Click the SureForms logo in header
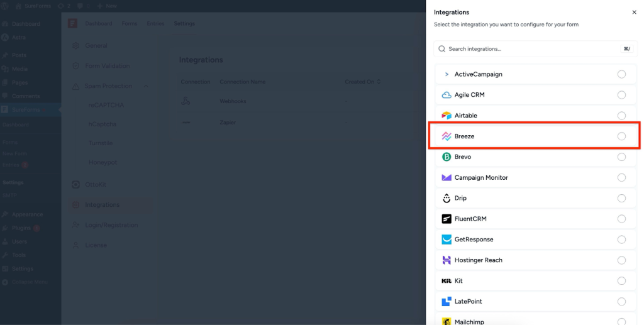 (73, 23)
